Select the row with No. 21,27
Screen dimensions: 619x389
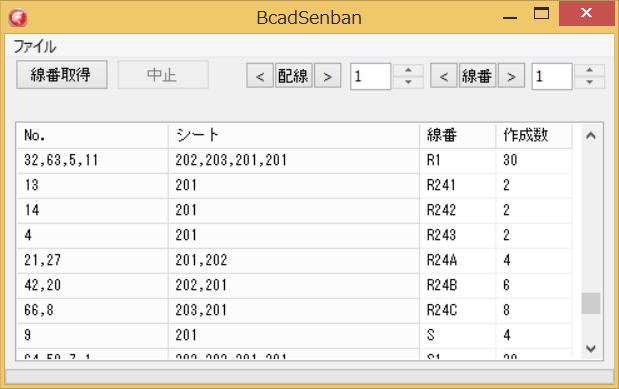pos(294,261)
